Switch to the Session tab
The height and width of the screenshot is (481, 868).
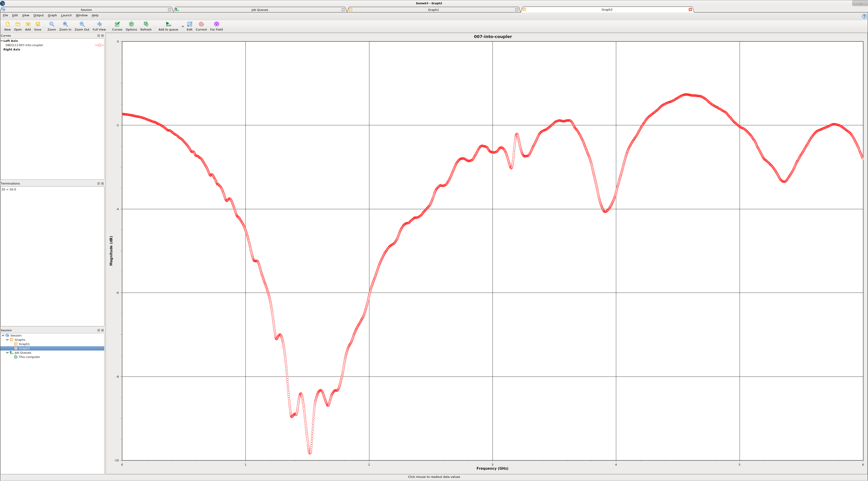[x=86, y=10]
